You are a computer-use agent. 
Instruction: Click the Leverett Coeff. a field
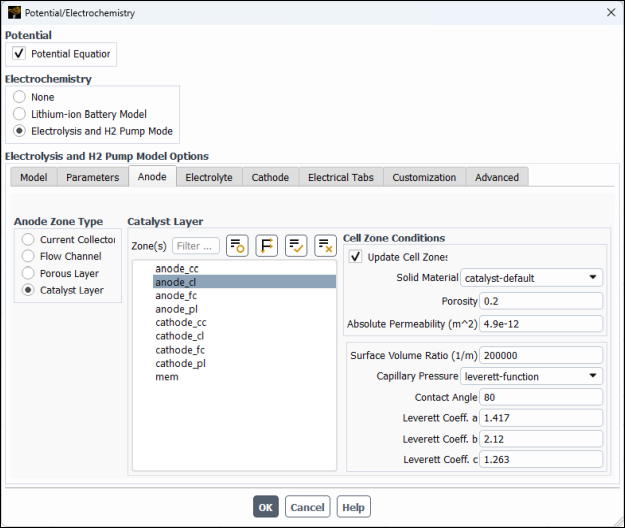[x=541, y=418]
